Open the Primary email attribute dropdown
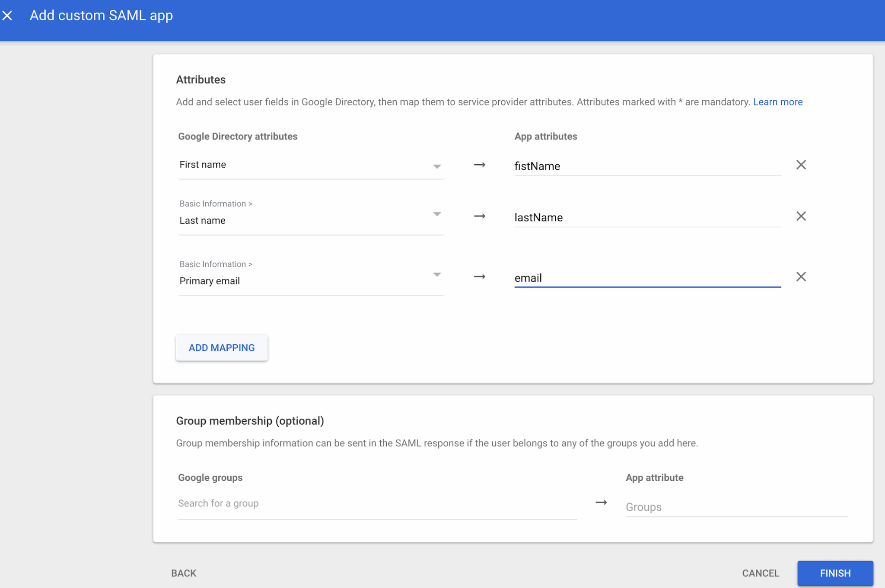The image size is (885, 588). pos(437,275)
